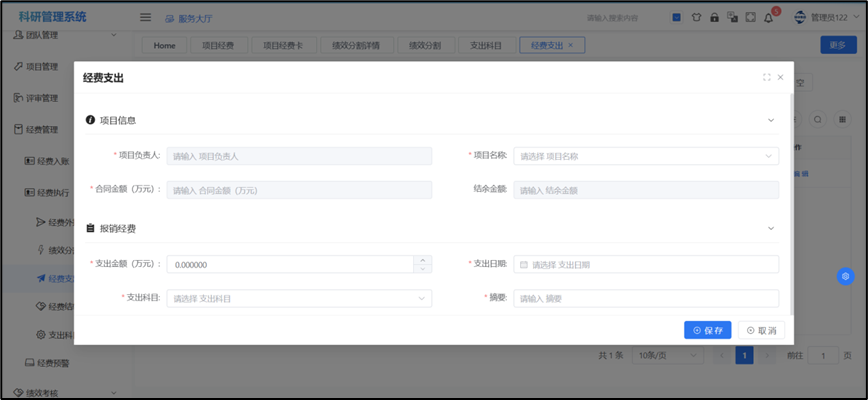Click the theme (shirt) icon in header
The height and width of the screenshot is (400, 868).
[696, 17]
